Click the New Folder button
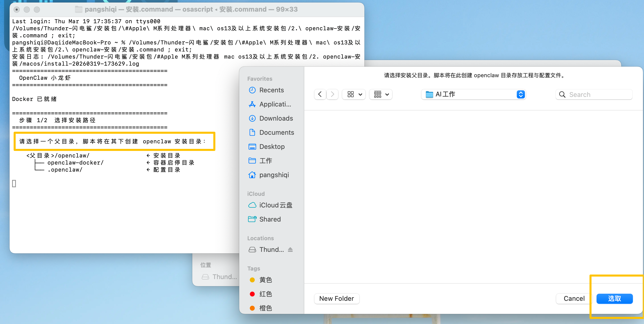Image resolution: width=644 pixels, height=324 pixels. [336, 299]
